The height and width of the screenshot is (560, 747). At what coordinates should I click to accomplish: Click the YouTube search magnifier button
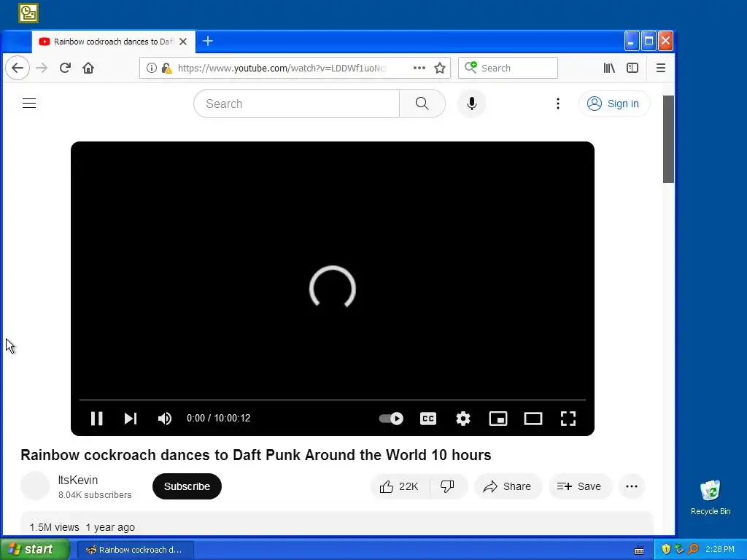(x=422, y=104)
